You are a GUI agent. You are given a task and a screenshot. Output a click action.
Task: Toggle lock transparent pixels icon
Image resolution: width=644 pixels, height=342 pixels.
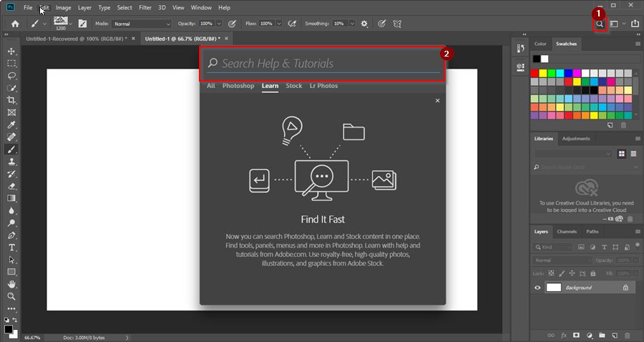(x=551, y=273)
